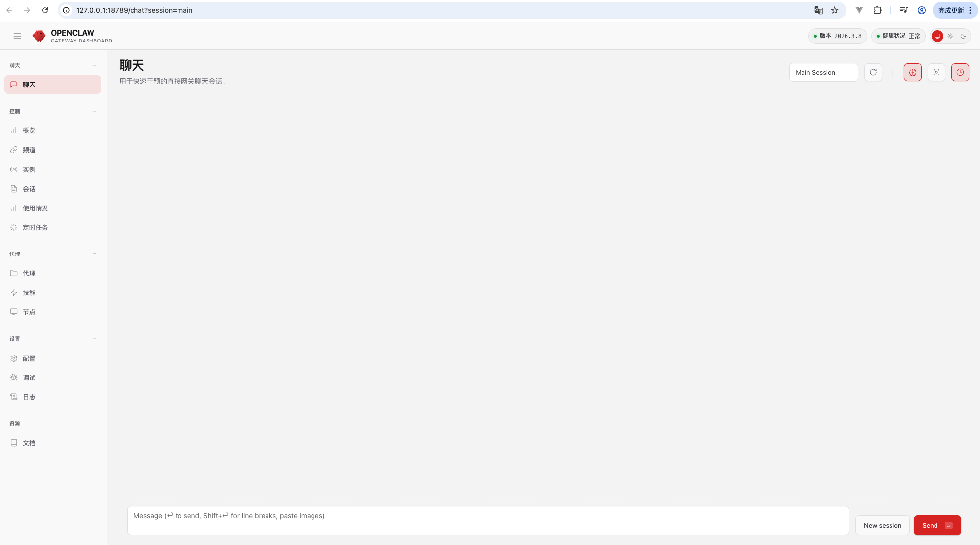This screenshot has height=545, width=980.
Task: Open the 频道 channels page
Action: click(x=53, y=150)
